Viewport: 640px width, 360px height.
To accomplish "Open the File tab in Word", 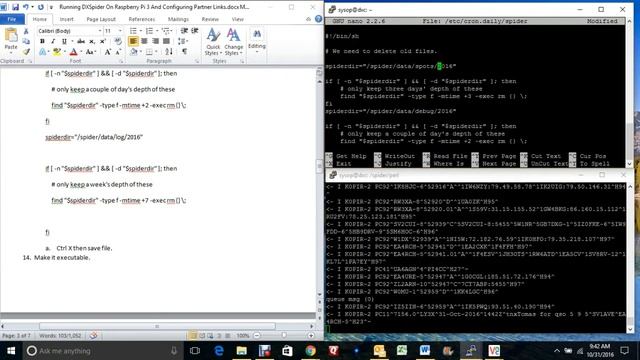I will click(12, 19).
